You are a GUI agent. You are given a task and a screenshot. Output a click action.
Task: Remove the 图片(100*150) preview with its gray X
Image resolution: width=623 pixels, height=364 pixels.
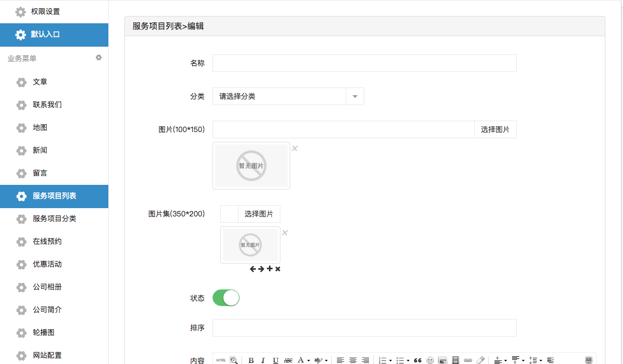[x=294, y=149]
